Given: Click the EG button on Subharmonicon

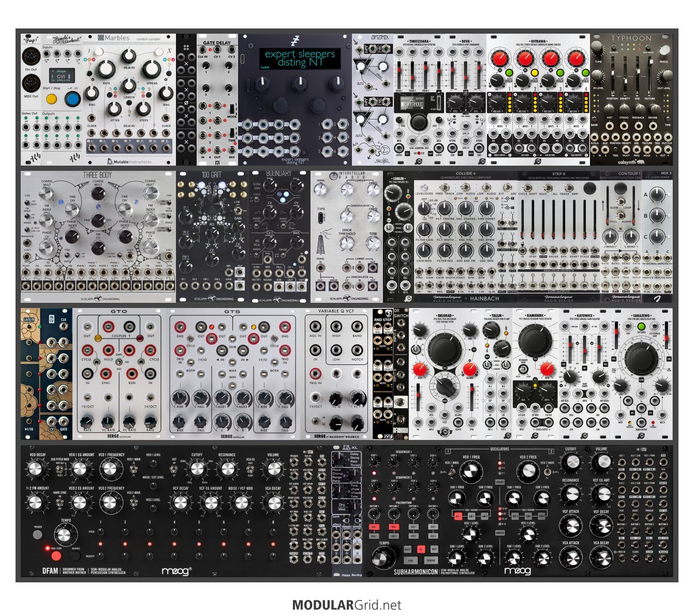Looking at the screenshot, I should coord(421,549).
